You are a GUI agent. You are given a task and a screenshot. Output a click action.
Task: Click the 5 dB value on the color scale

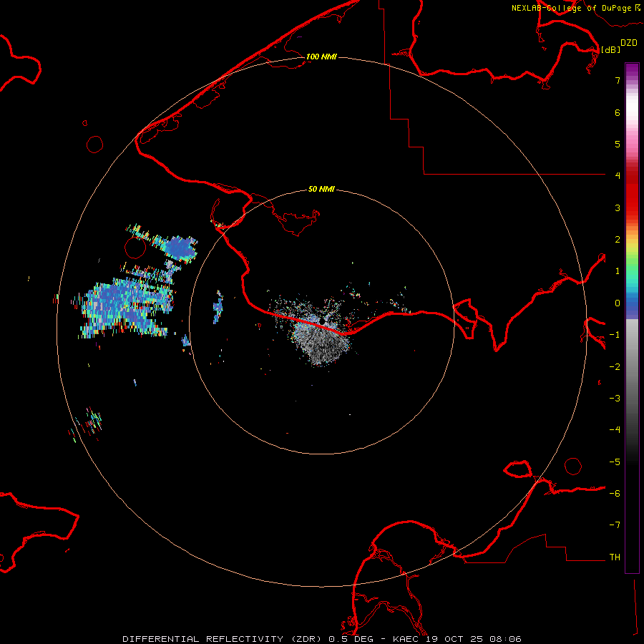618,144
